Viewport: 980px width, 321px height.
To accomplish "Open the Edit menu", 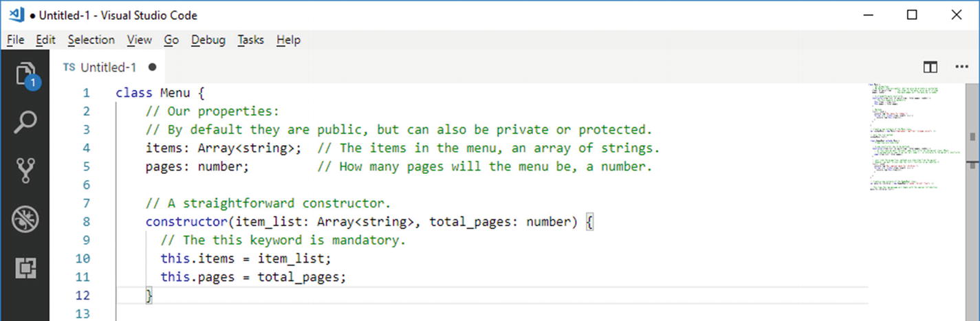I will 46,40.
